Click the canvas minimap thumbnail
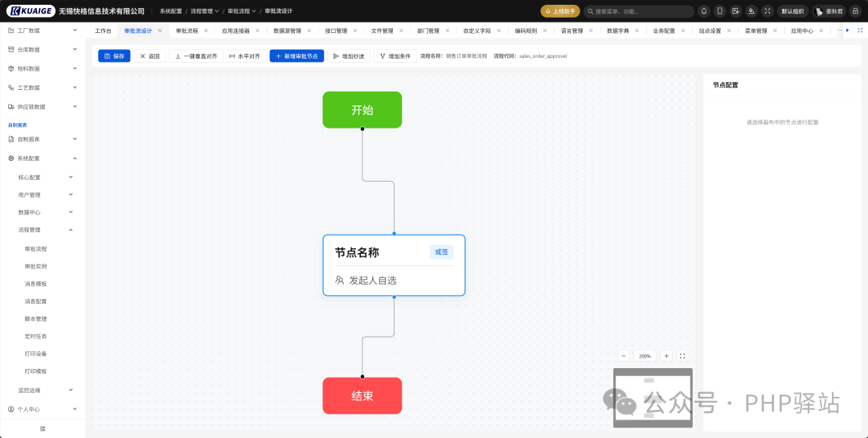 [653, 398]
